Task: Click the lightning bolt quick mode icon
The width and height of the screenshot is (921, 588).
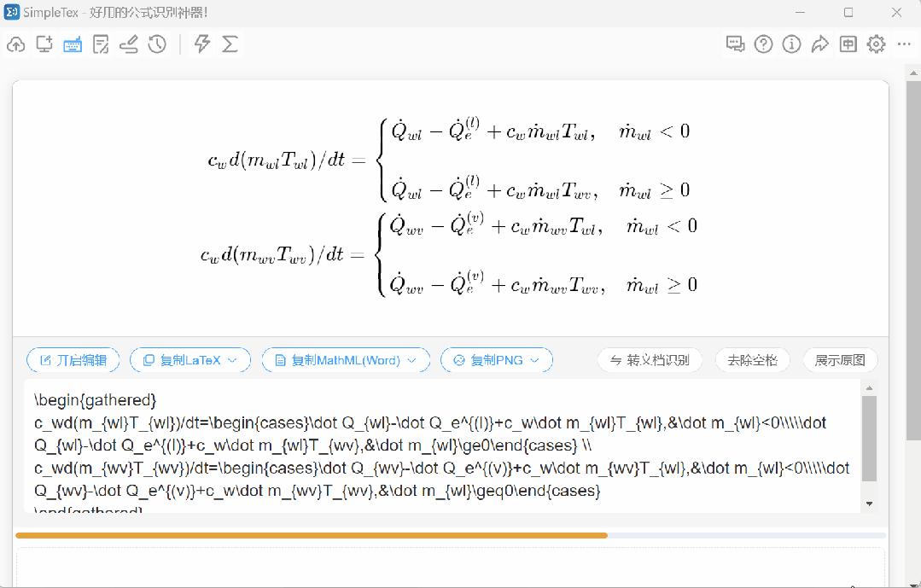Action: [202, 44]
